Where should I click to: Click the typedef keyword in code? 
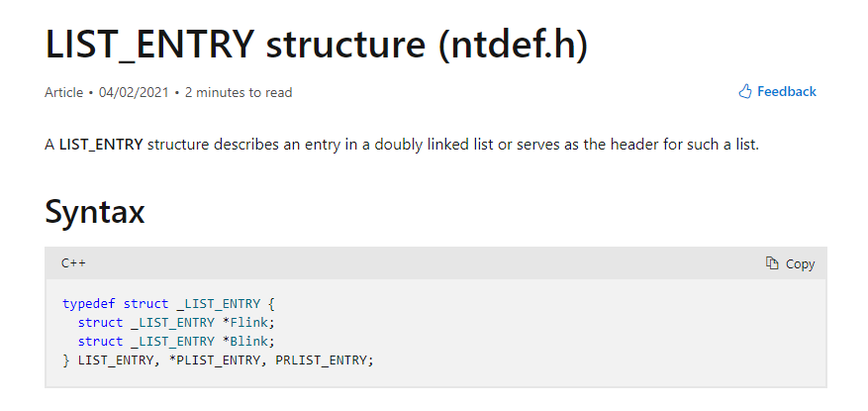click(88, 303)
